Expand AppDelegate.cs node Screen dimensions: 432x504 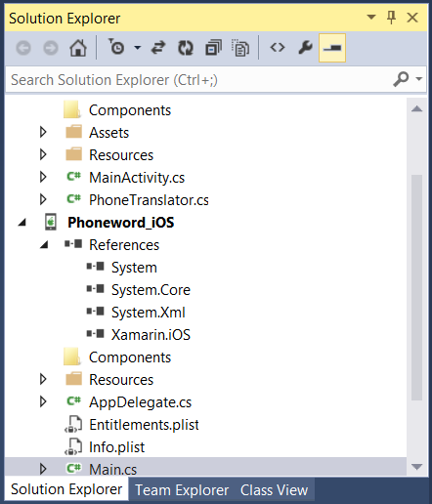[x=43, y=401]
